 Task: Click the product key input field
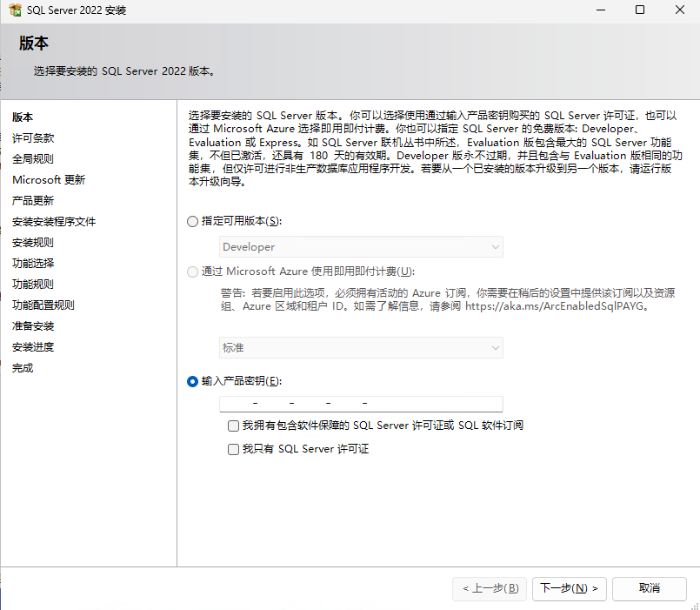[x=361, y=404]
